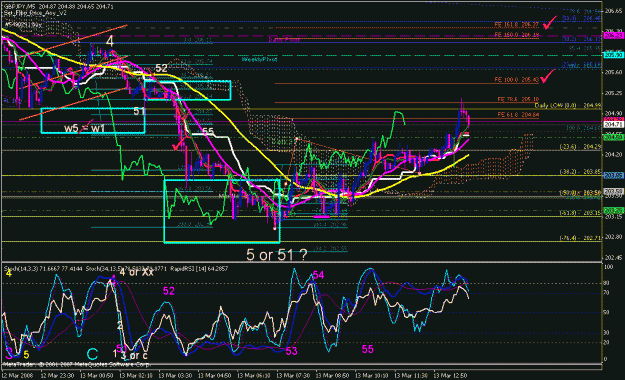The width and height of the screenshot is (625, 380).
Task: Click the '4 or Xx' label in stochastic panel
Action: coord(136,272)
